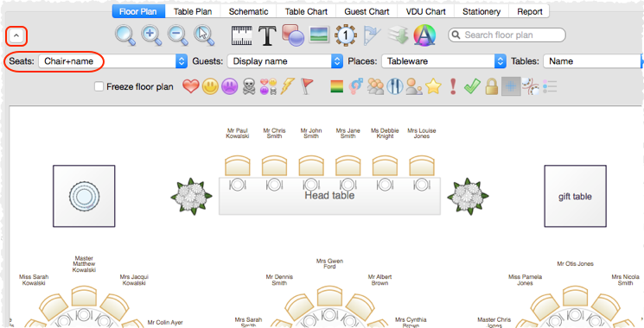Click the fork and knife meal icon

pyautogui.click(x=395, y=86)
